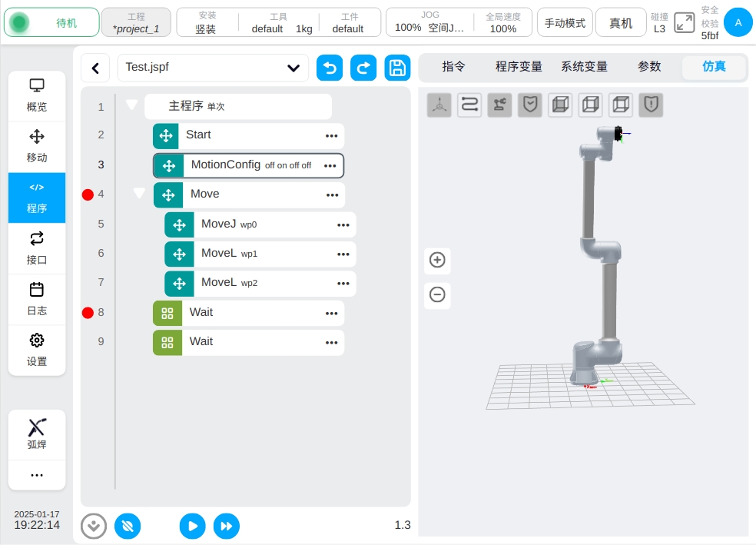
Task: Click the undo arrow button
Action: (330, 68)
